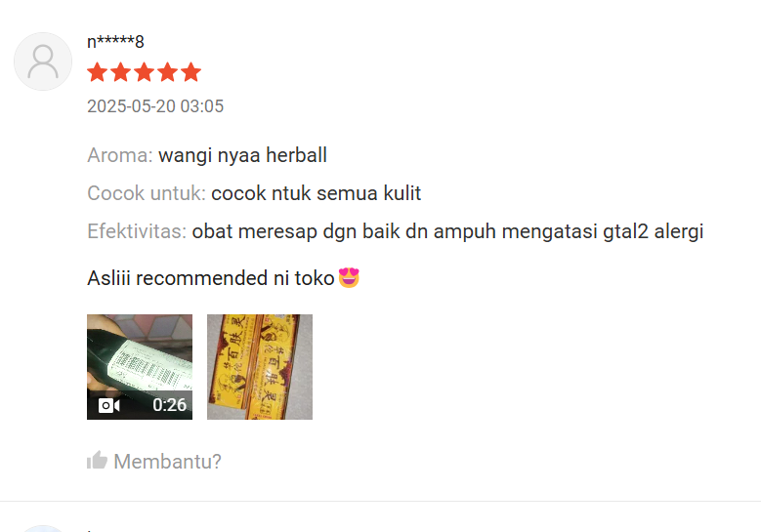This screenshot has height=532, width=761.
Task: Select the Aroma review label
Action: click(120, 155)
